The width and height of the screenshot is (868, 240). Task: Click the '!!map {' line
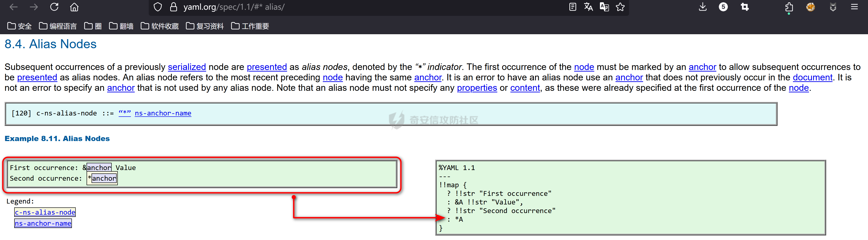(x=453, y=185)
